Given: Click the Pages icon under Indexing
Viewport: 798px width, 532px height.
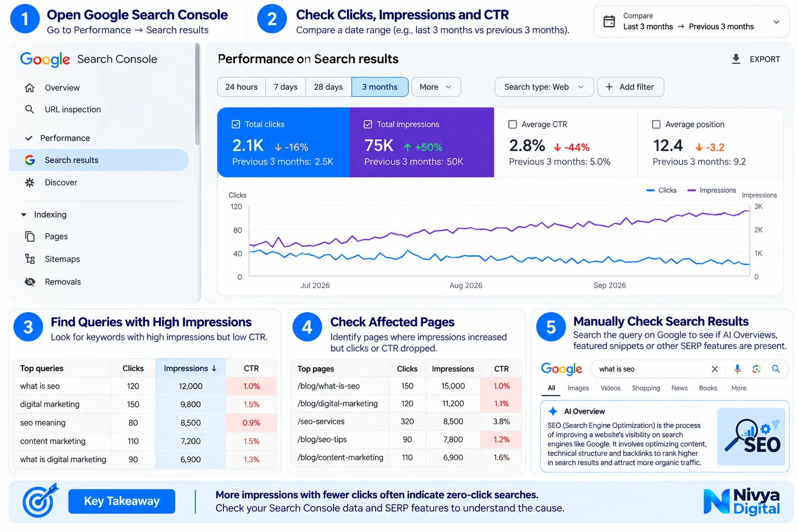Looking at the screenshot, I should tap(30, 236).
